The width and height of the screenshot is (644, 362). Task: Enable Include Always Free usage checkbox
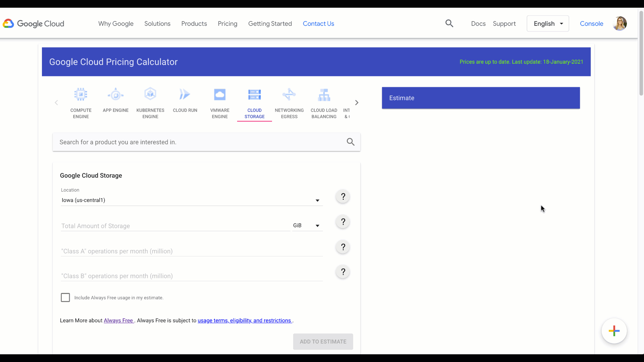65,297
